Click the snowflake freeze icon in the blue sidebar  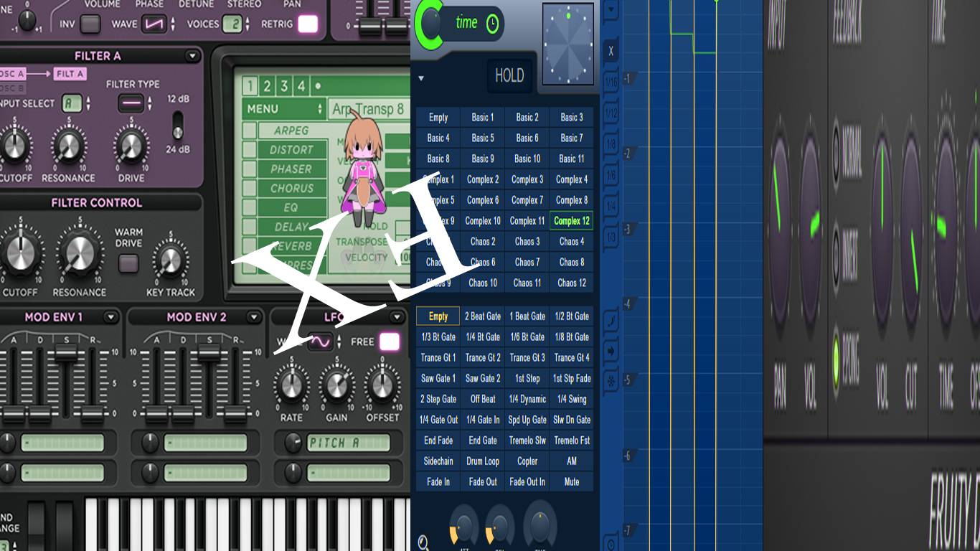tap(611, 382)
